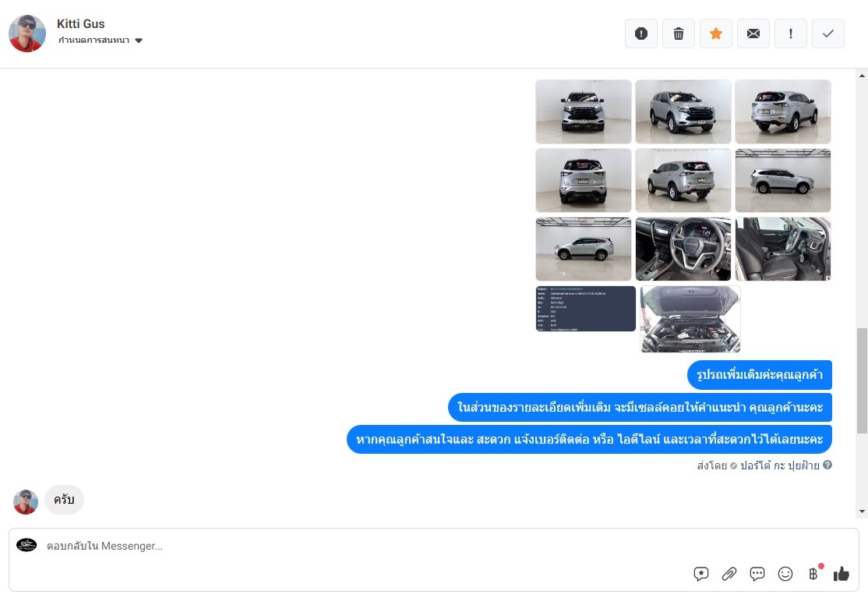Open the front-right angle SUV photo
Image resolution: width=868 pixels, height=598 pixels.
pos(683,111)
